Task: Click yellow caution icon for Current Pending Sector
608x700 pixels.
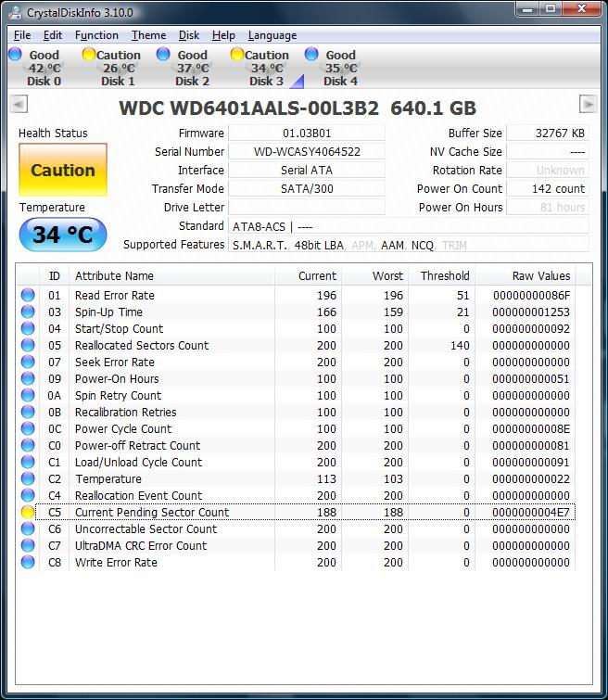Action: point(28,512)
